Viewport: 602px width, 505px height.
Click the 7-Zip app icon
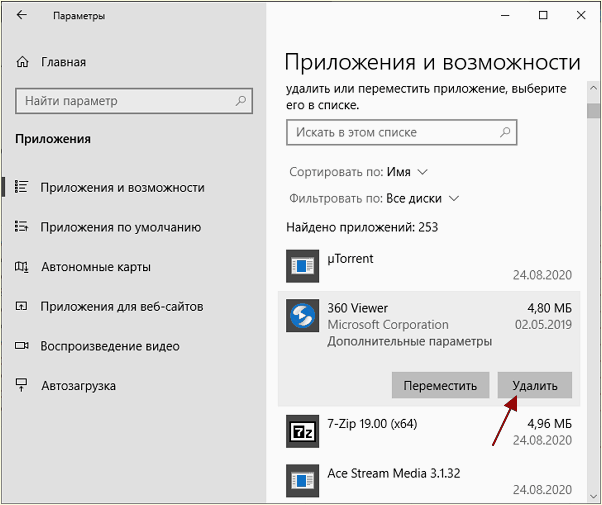pos(302,431)
